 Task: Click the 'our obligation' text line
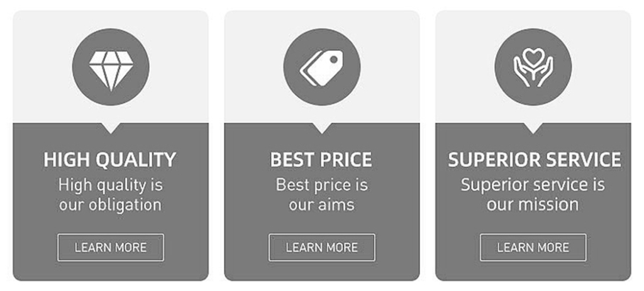click(111, 205)
